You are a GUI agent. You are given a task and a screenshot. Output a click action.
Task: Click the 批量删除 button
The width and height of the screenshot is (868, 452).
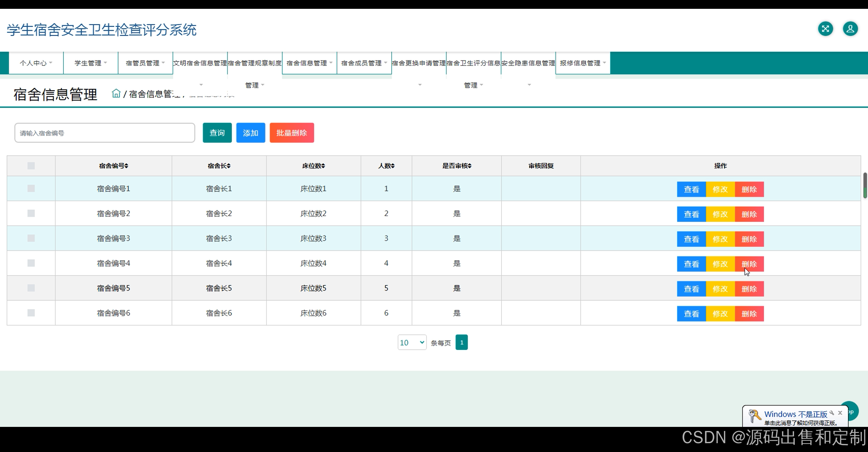click(292, 133)
